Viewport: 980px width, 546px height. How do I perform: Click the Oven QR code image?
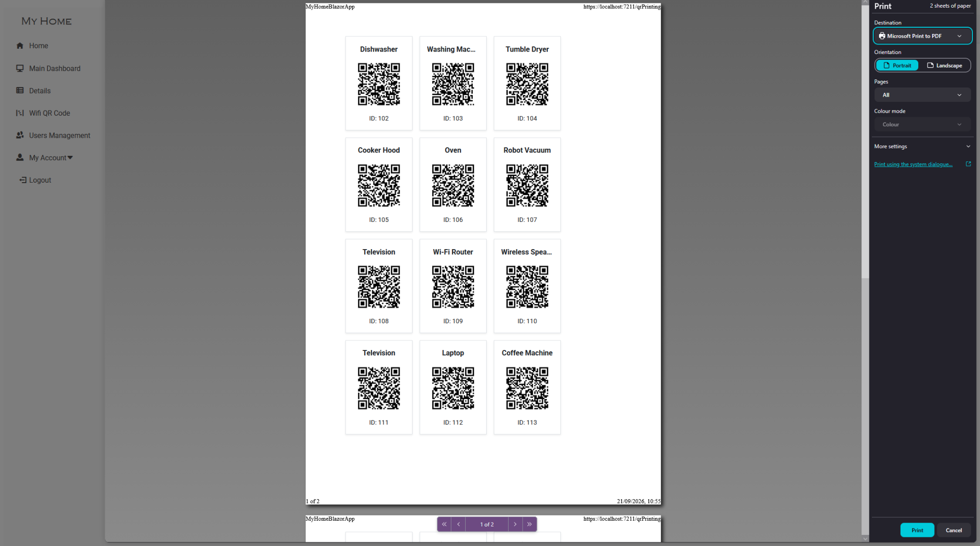pos(453,186)
